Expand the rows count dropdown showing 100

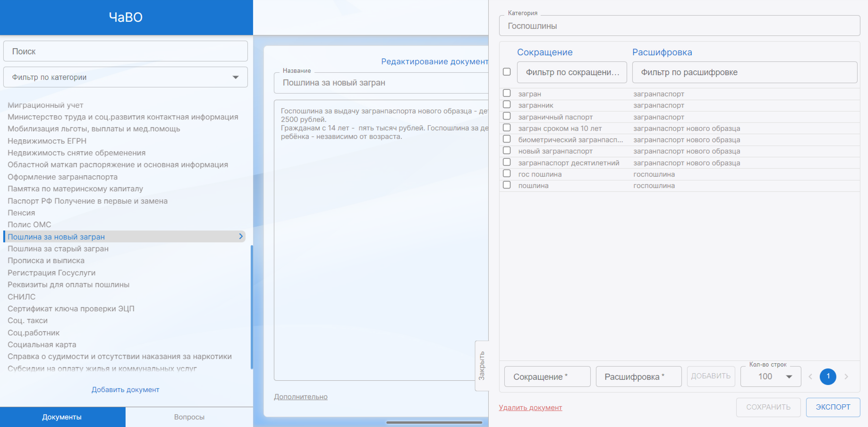pyautogui.click(x=770, y=376)
